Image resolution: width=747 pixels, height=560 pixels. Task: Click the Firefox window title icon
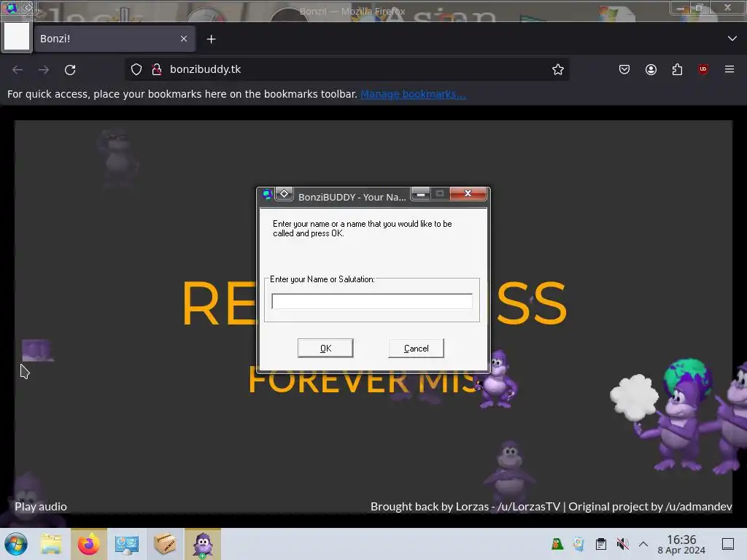[x=11, y=7]
